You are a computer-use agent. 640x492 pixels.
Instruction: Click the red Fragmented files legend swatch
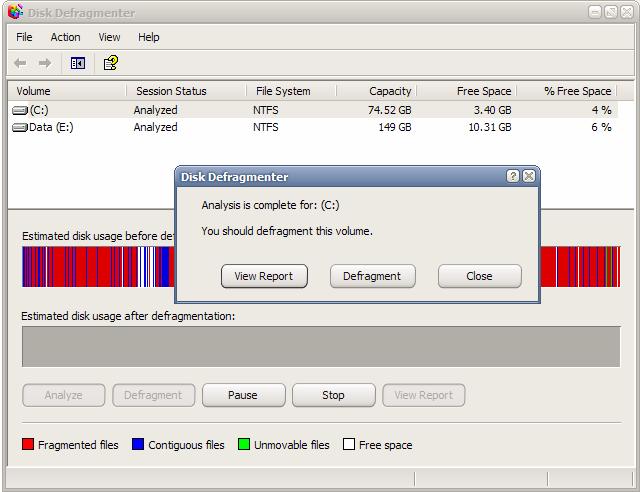point(28,444)
